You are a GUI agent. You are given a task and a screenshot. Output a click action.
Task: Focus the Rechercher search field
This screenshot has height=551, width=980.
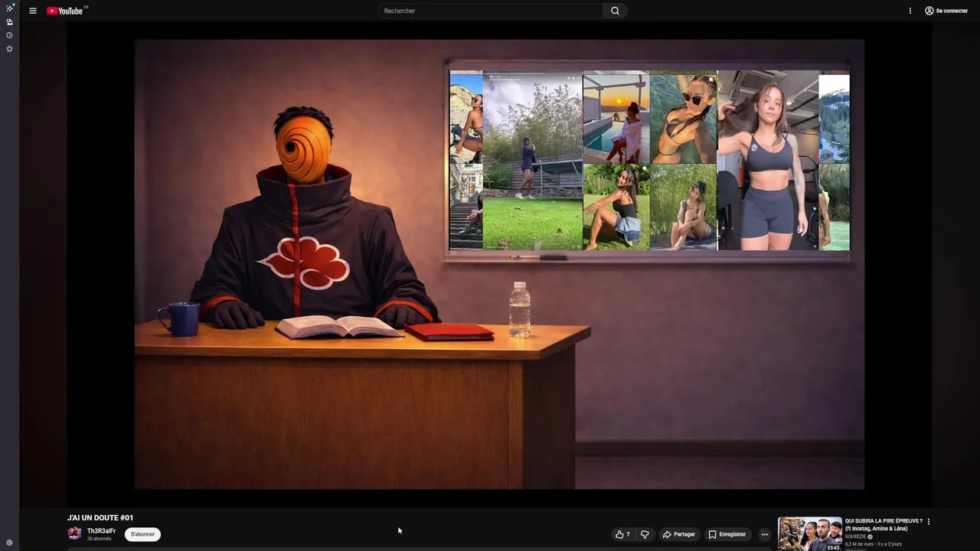[490, 11]
